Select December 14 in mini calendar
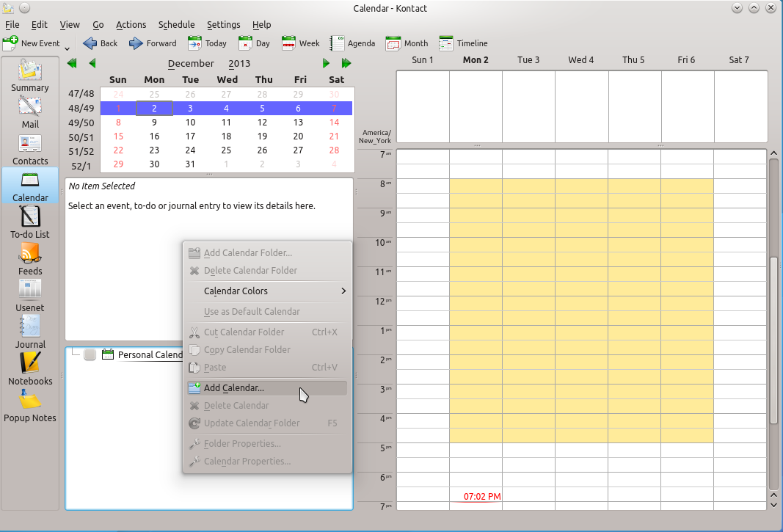Image resolution: width=783 pixels, height=532 pixels. coord(334,123)
